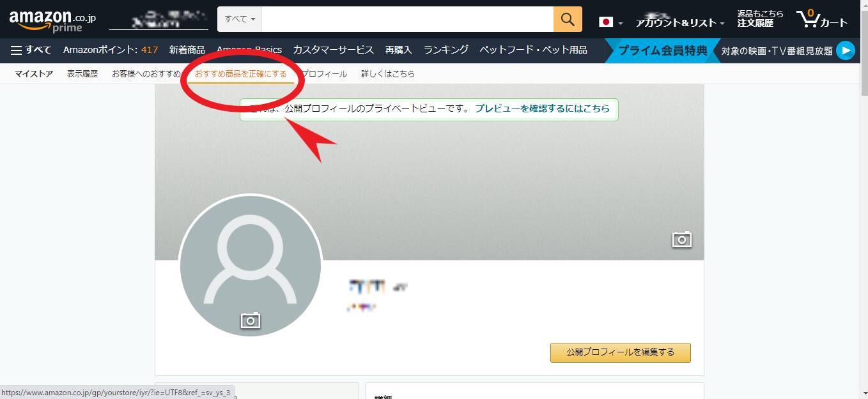The height and width of the screenshot is (399, 868).
Task: Click the 公開プロフィールを編集する button
Action: [x=620, y=352]
